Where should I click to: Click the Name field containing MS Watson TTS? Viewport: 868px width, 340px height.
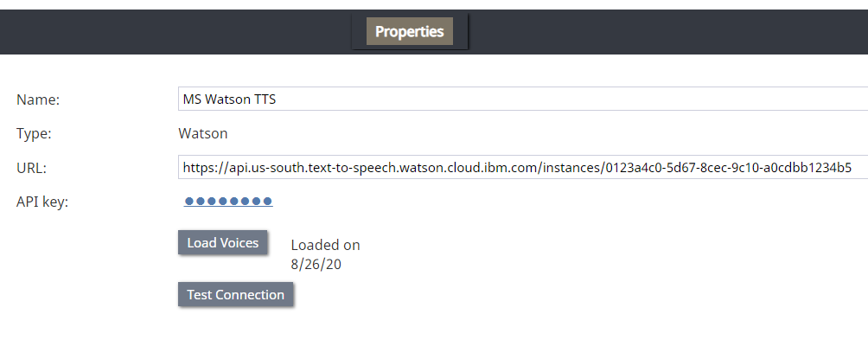(523, 99)
